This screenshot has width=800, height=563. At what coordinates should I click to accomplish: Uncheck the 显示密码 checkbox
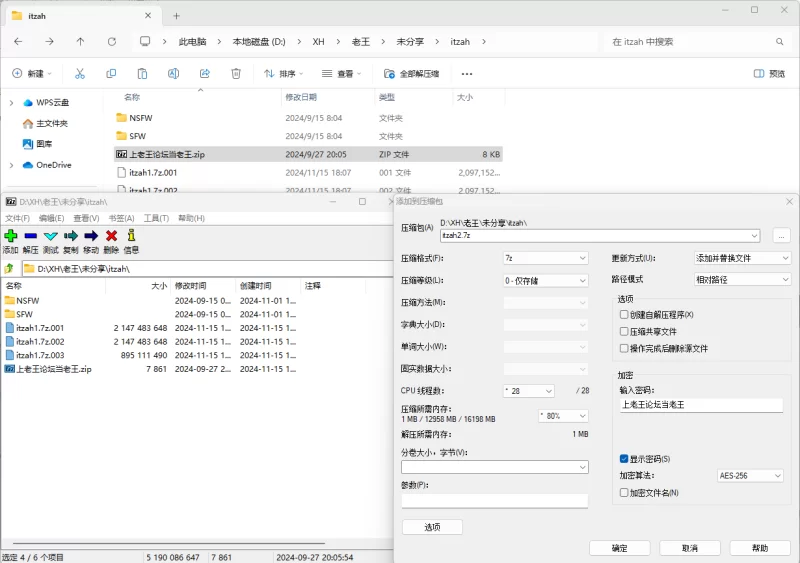click(x=624, y=459)
